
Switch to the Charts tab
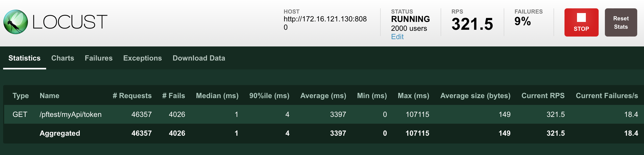(63, 58)
